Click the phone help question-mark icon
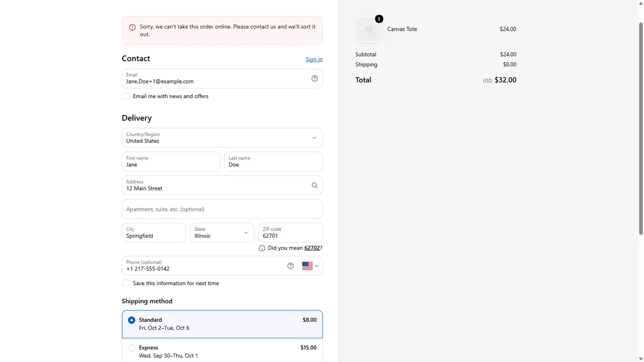Viewport: 644px width, 362px height. click(290, 266)
